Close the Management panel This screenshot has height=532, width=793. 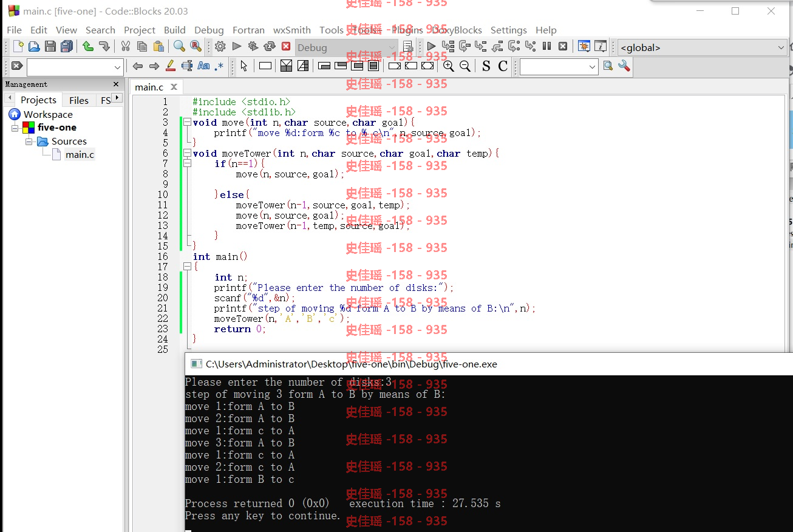(x=116, y=84)
